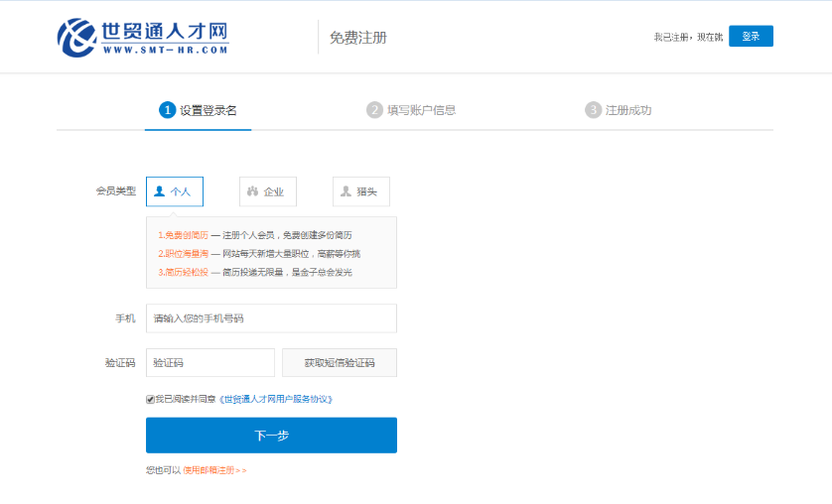
Task: Click the 我已注册，现在就 text beside login
Action: (x=687, y=37)
